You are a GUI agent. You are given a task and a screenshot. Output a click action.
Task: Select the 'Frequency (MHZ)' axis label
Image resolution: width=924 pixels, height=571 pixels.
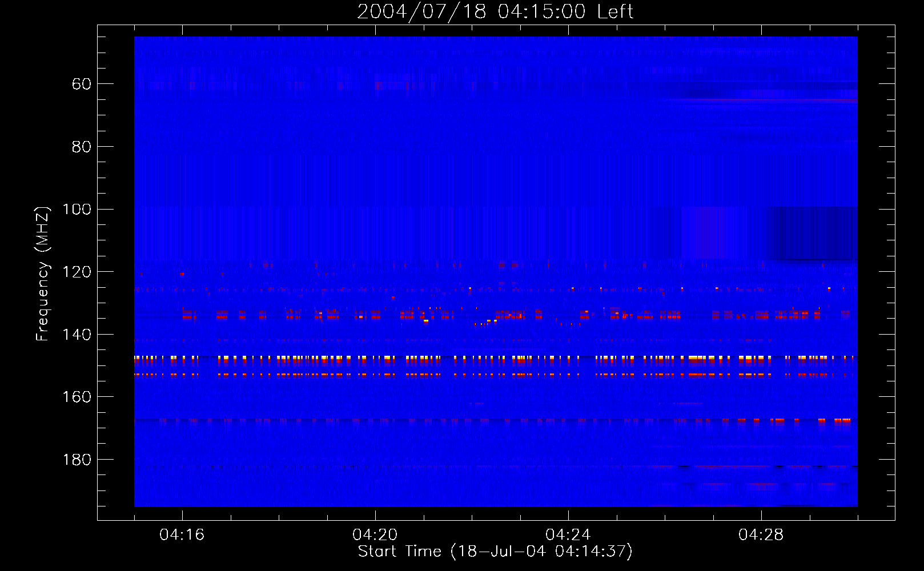pos(43,274)
